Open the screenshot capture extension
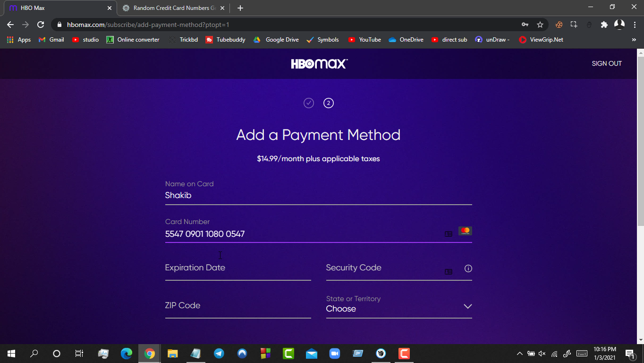The image size is (644, 363). (574, 25)
